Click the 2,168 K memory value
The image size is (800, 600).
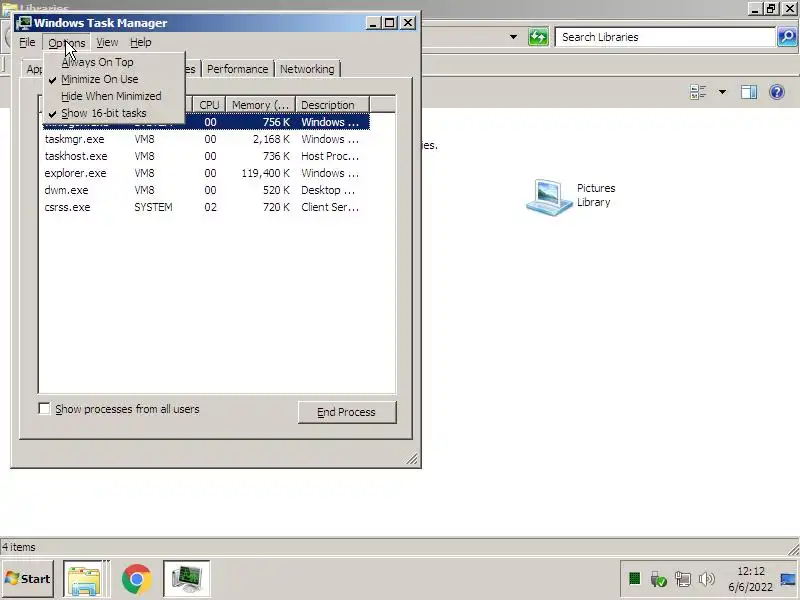click(x=271, y=139)
